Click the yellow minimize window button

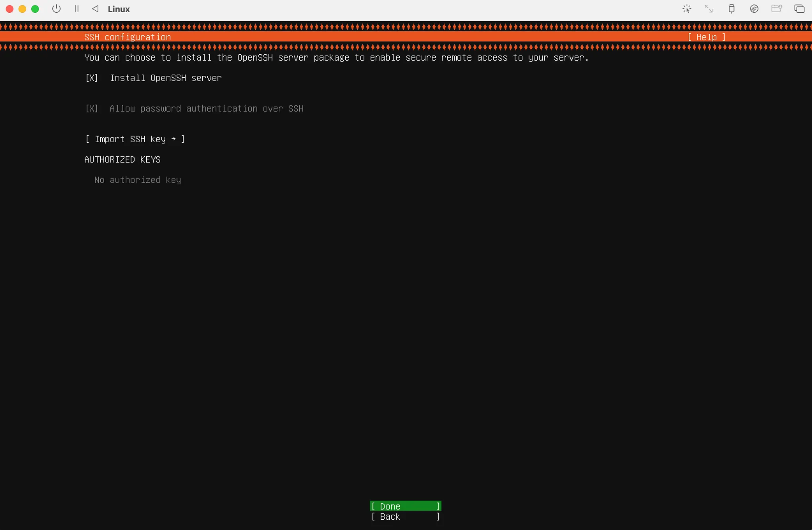click(23, 9)
